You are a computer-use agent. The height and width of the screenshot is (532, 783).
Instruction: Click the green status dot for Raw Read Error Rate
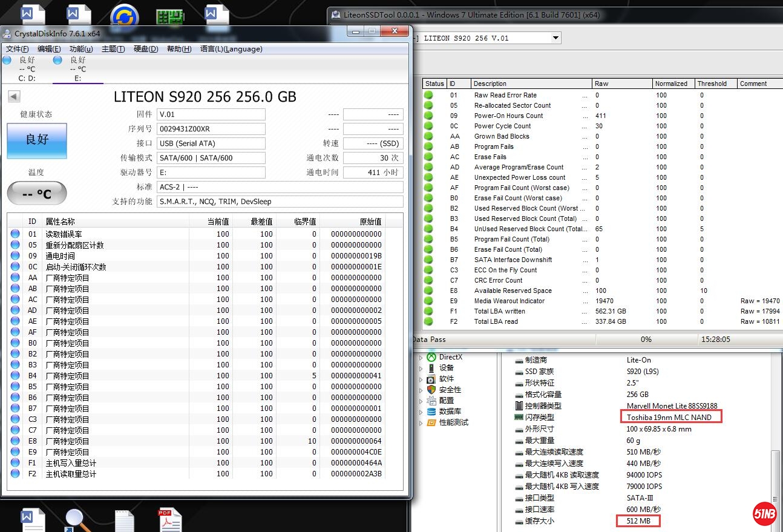tap(429, 95)
